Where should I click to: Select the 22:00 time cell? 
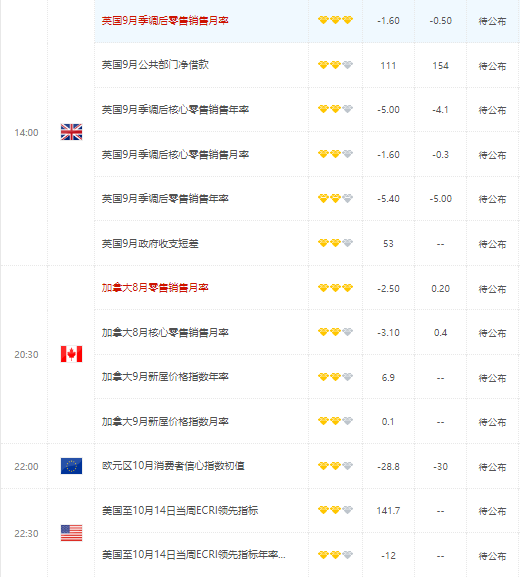(26, 466)
